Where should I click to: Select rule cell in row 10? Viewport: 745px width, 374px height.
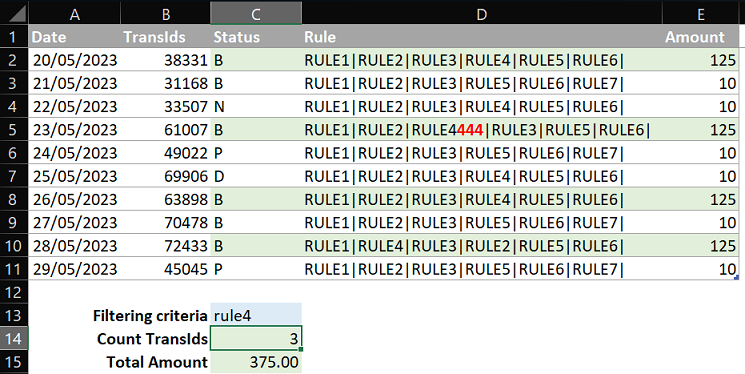click(481, 246)
